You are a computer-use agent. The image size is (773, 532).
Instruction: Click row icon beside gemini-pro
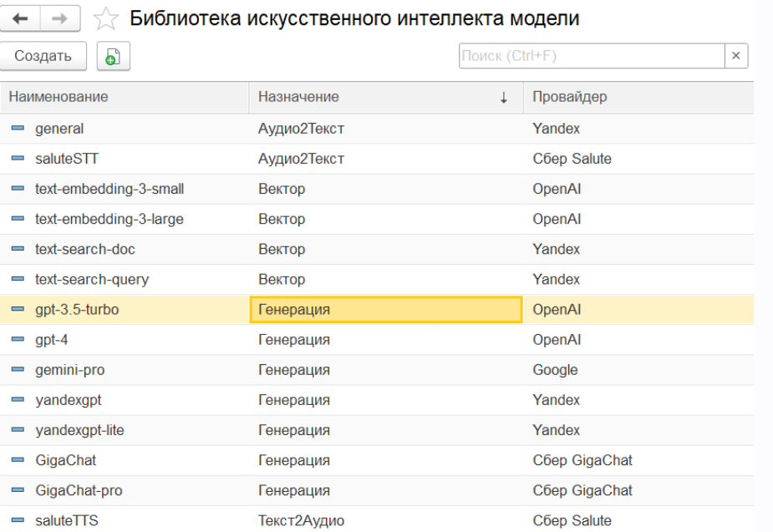[x=18, y=370]
